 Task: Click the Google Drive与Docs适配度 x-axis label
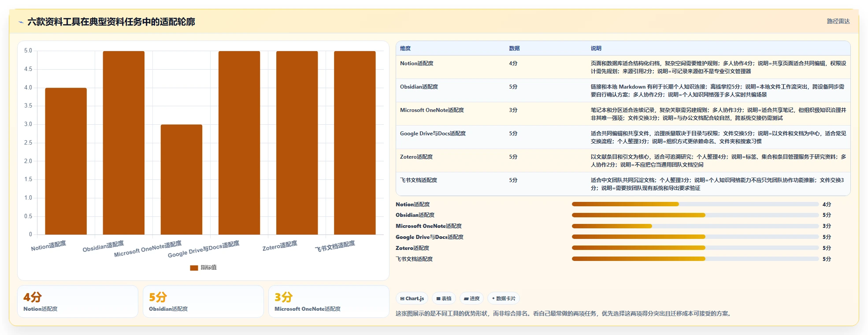(x=204, y=249)
